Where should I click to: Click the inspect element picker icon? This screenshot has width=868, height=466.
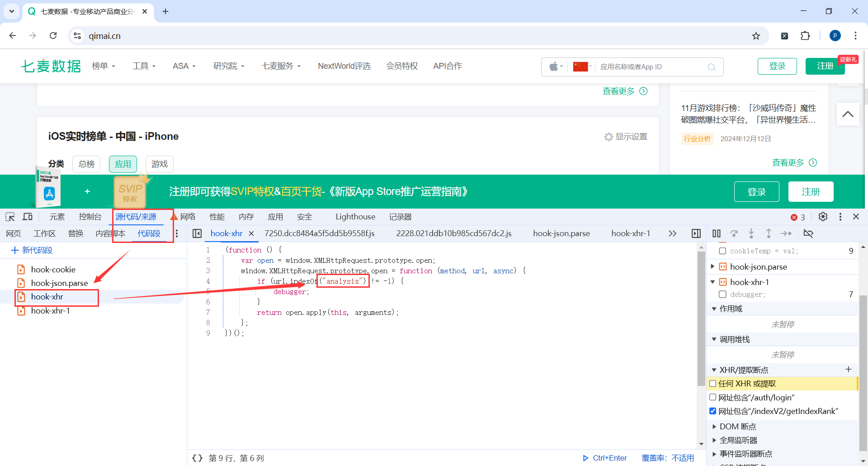(x=10, y=217)
